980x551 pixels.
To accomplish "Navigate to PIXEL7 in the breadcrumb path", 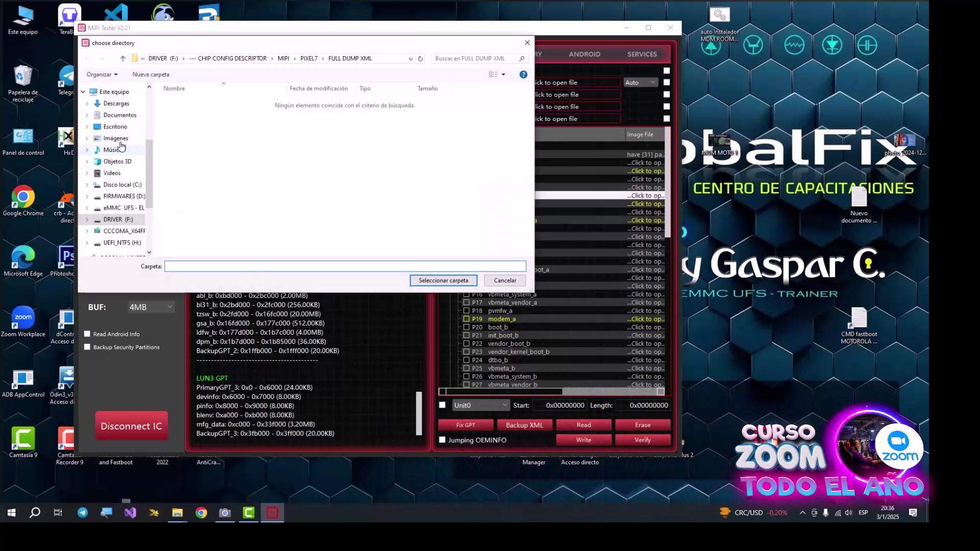I will [309, 59].
